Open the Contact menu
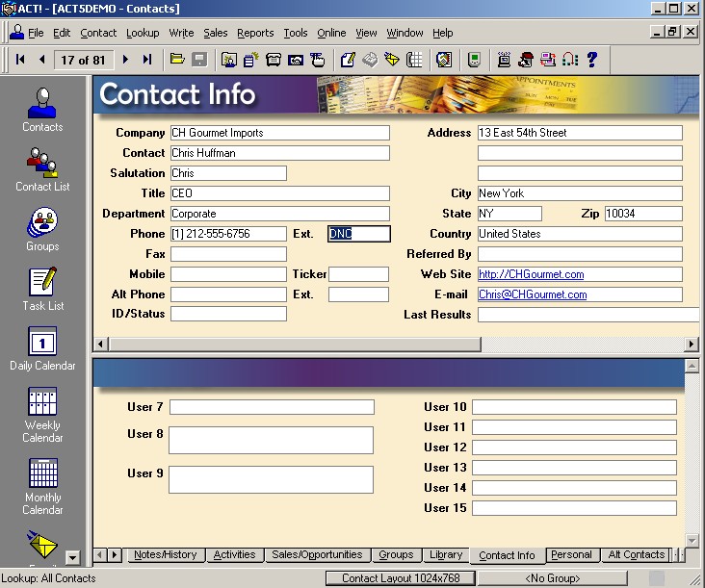 [98, 33]
